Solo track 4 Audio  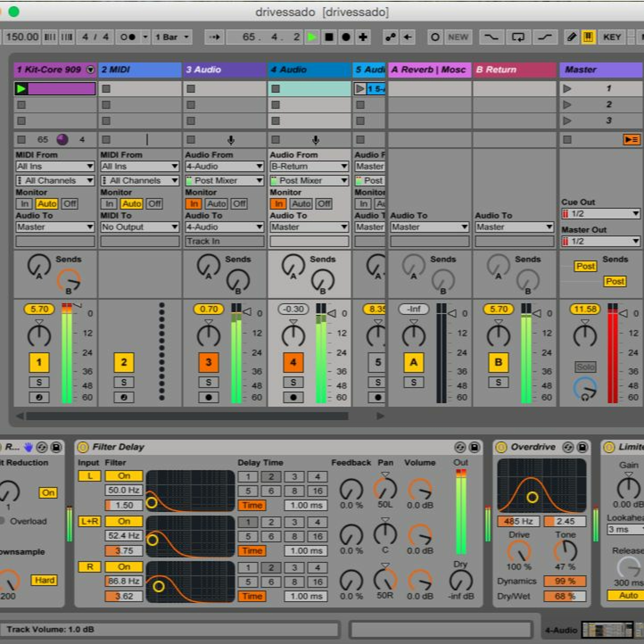(293, 382)
